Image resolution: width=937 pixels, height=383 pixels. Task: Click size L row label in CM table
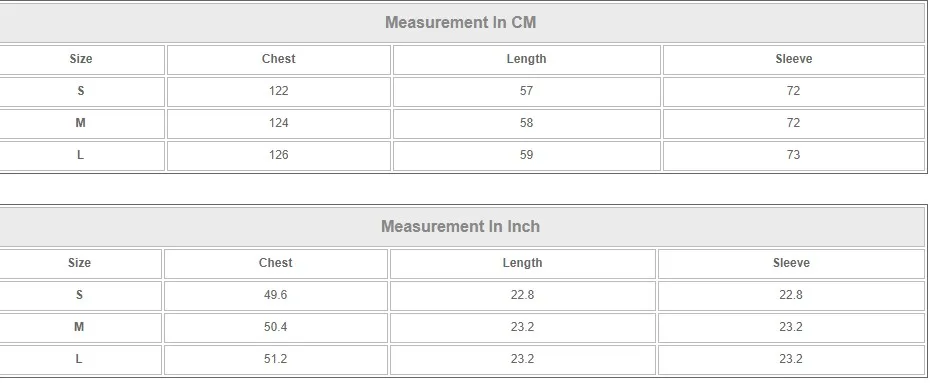click(81, 155)
